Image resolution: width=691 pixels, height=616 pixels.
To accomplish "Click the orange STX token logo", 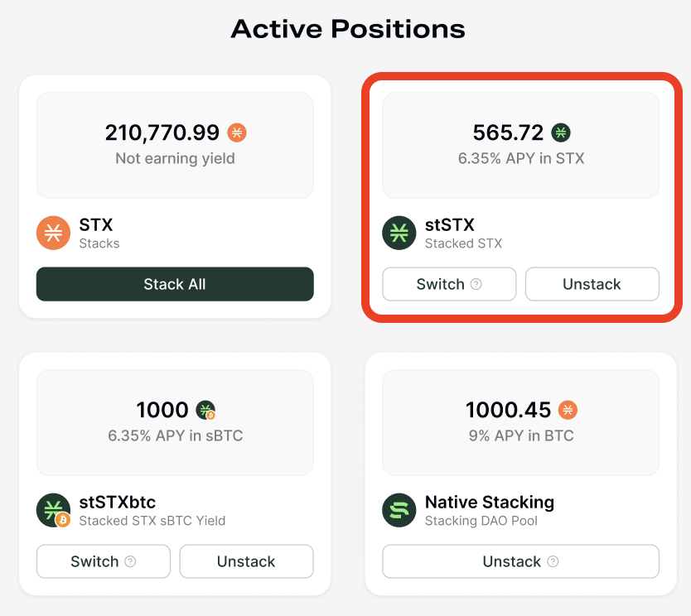I will coord(54,233).
